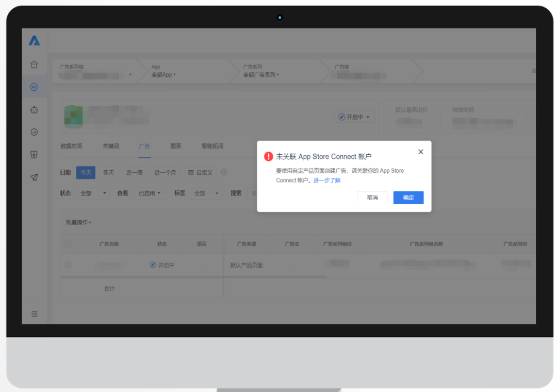This screenshot has width=557, height=392.
Task: Click the 默认产品页面 cell
Action: pyautogui.click(x=247, y=265)
